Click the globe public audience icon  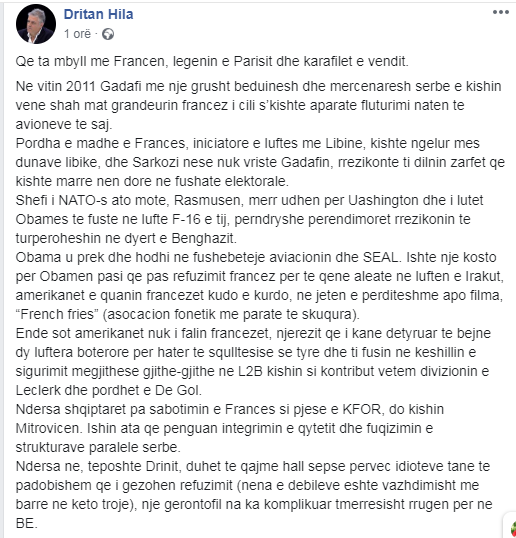click(x=108, y=34)
